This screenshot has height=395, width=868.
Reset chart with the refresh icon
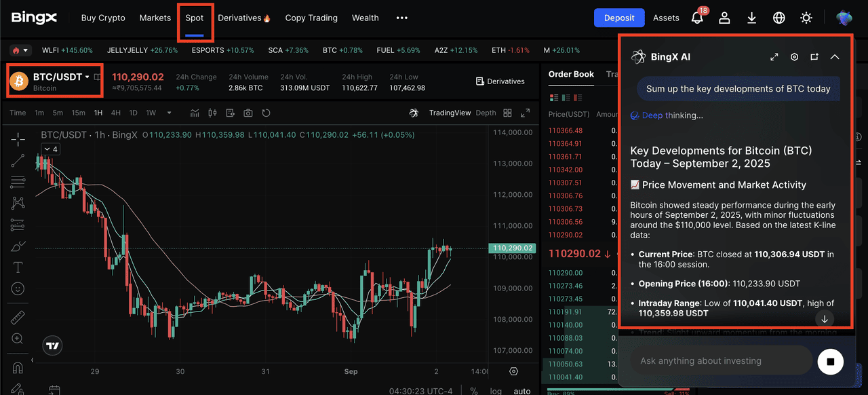266,113
